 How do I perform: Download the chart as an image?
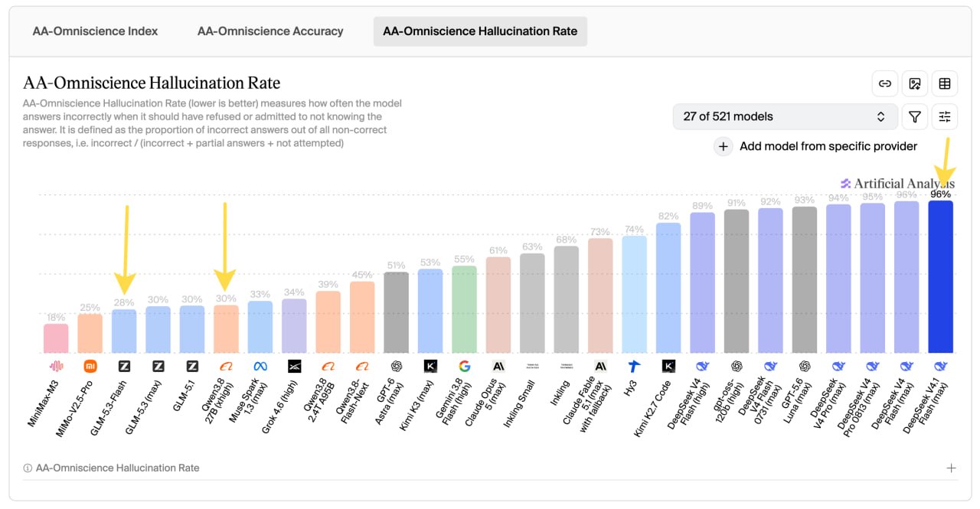[x=915, y=84]
